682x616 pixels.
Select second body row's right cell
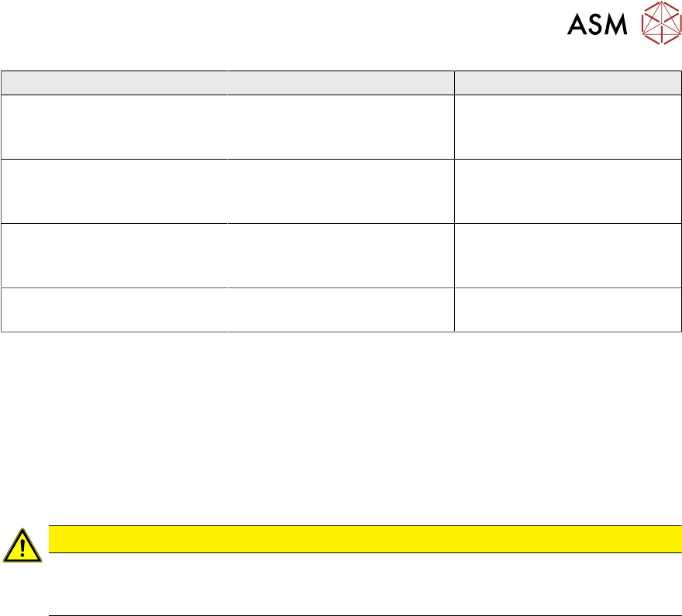click(567, 191)
